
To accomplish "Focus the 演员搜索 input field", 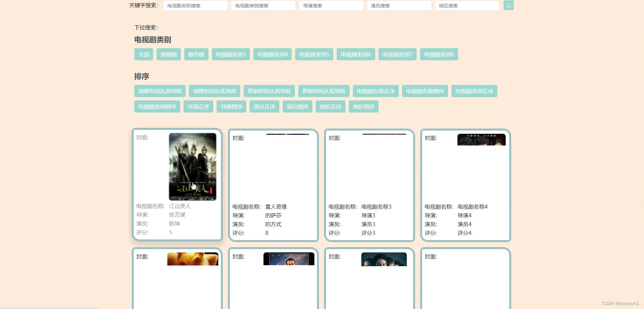I will (399, 6).
